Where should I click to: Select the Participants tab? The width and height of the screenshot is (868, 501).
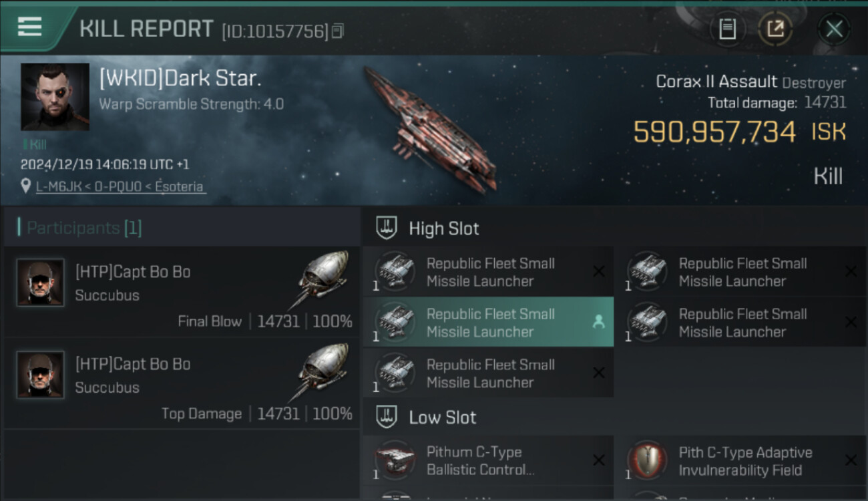(x=83, y=228)
